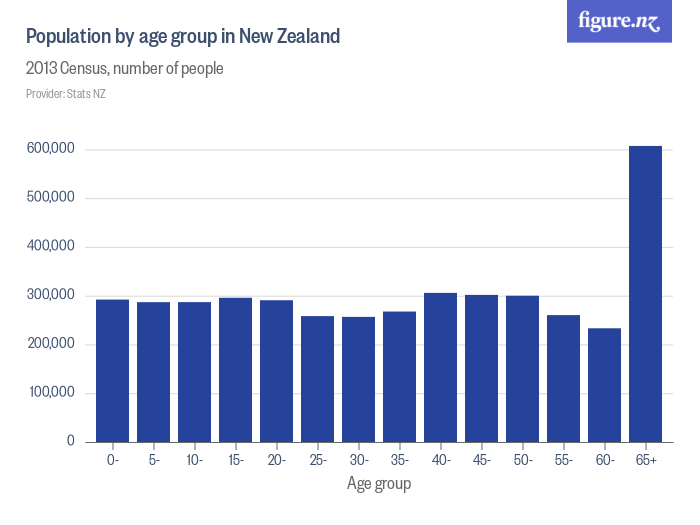Click the bar for age group 5-
Viewport: 700px width, 525px height.
pyautogui.click(x=153, y=371)
